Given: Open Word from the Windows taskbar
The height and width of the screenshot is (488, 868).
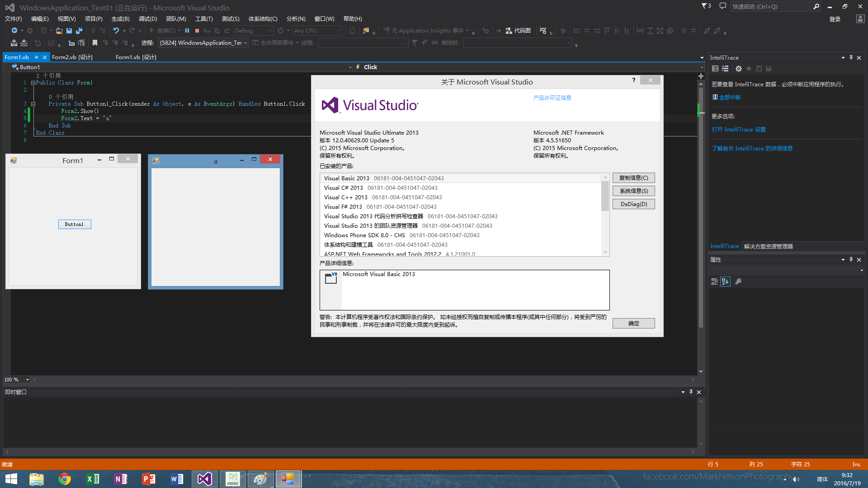Looking at the screenshot, I should (x=177, y=479).
